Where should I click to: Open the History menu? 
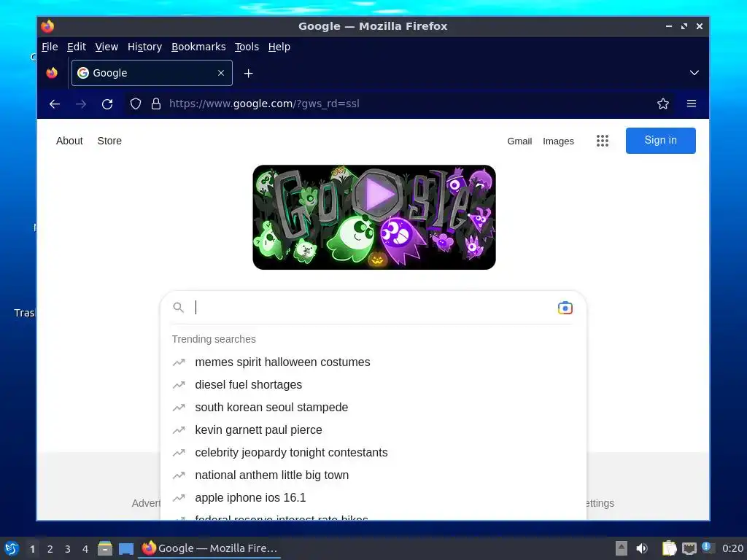click(x=144, y=47)
